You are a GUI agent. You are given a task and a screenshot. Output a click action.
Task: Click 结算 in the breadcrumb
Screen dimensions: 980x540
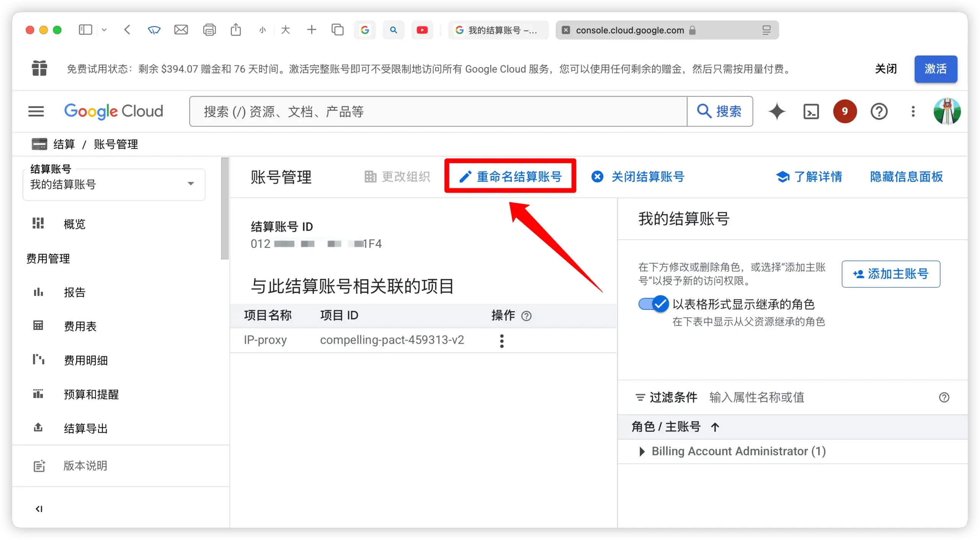[x=64, y=144]
